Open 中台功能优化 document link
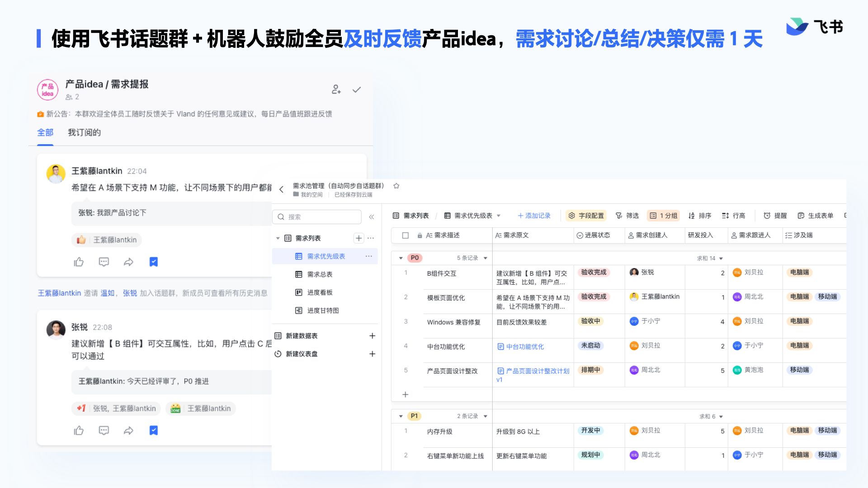The height and width of the screenshot is (488, 868). click(524, 347)
